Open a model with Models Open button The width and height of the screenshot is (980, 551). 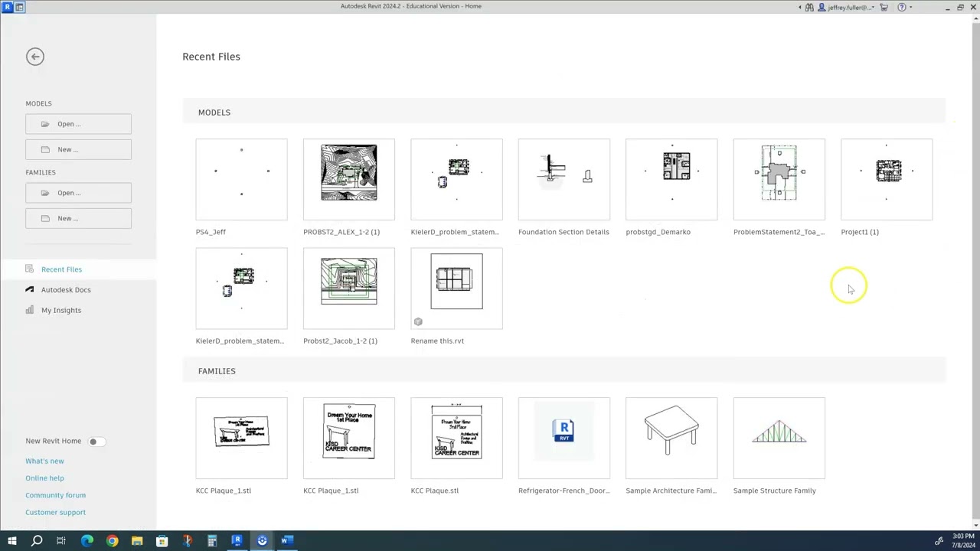coord(78,124)
